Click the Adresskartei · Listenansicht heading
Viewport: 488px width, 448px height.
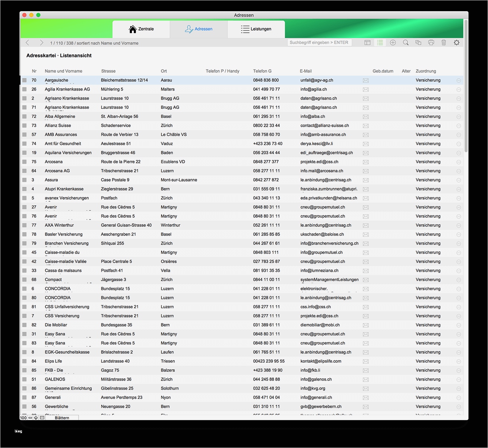[x=59, y=56]
